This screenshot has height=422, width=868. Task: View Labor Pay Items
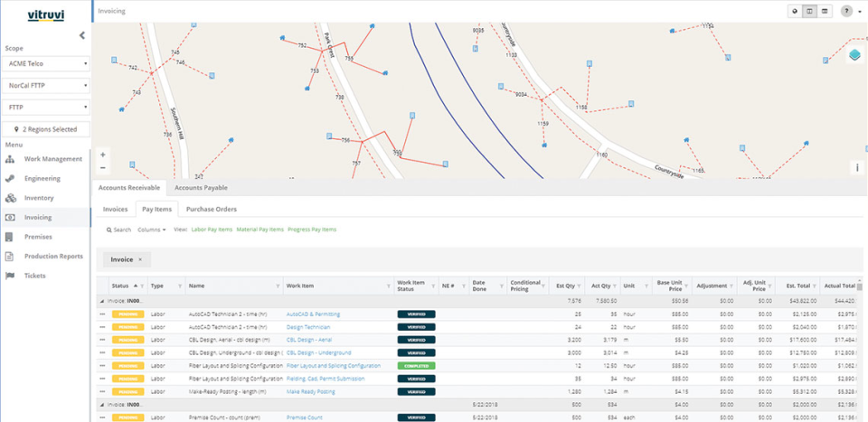[211, 229]
